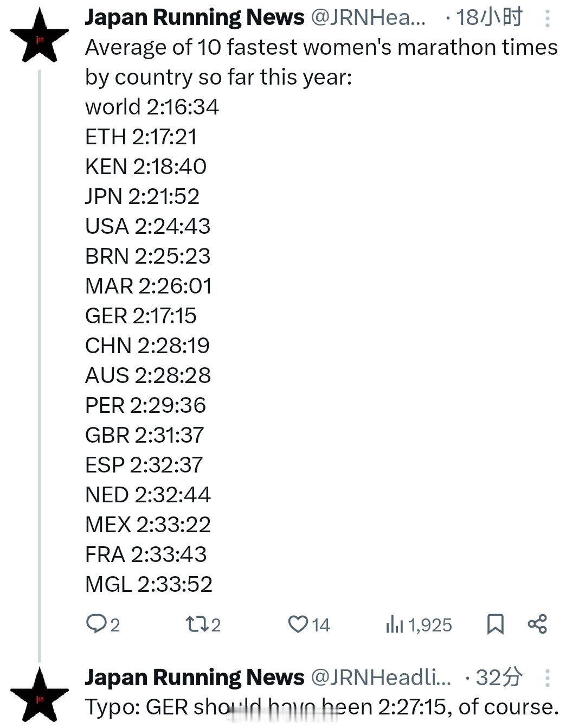Open second tweet's star profile avatar
The image size is (566, 728).
pos(40,694)
